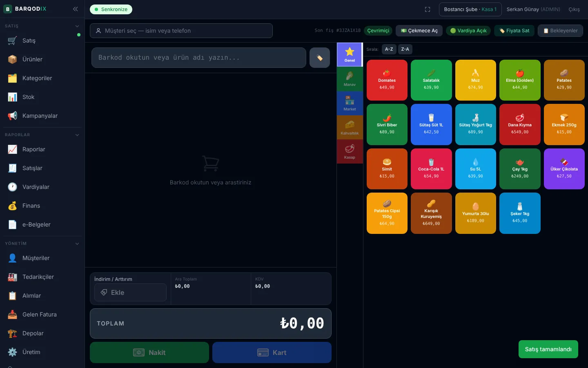Pay with the Nakit button
This screenshot has height=368, width=588.
click(x=149, y=352)
